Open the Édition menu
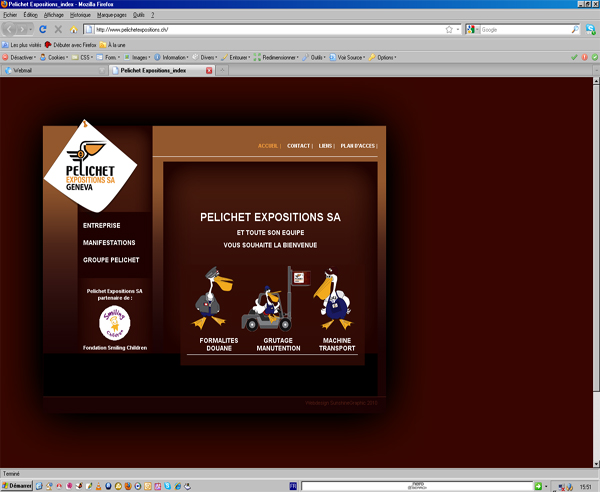 (x=30, y=15)
